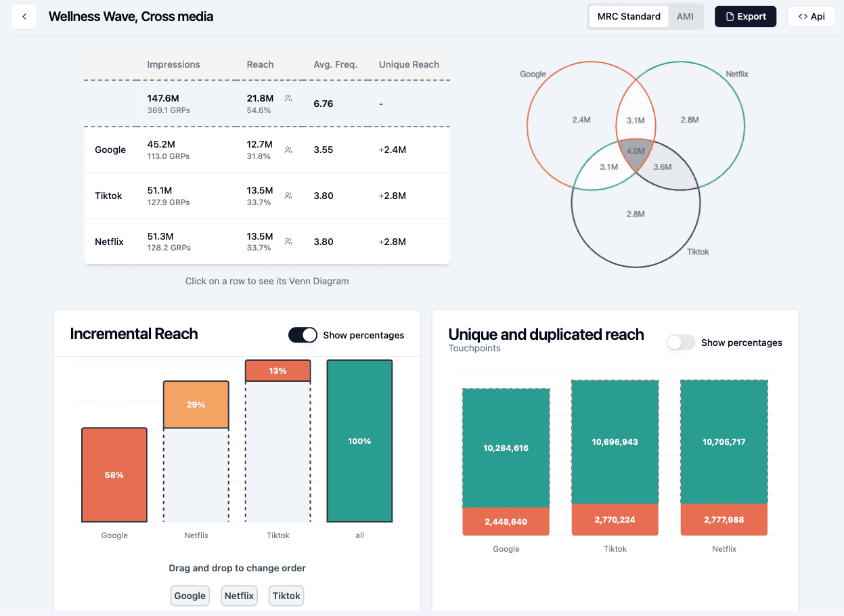The image size is (844, 616).
Task: Switch to the AMI measurement tab
Action: coord(686,16)
